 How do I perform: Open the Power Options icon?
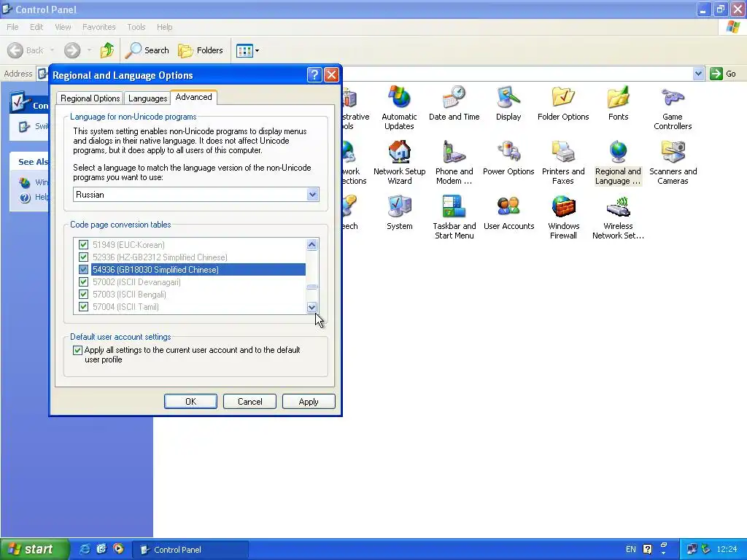[508, 158]
